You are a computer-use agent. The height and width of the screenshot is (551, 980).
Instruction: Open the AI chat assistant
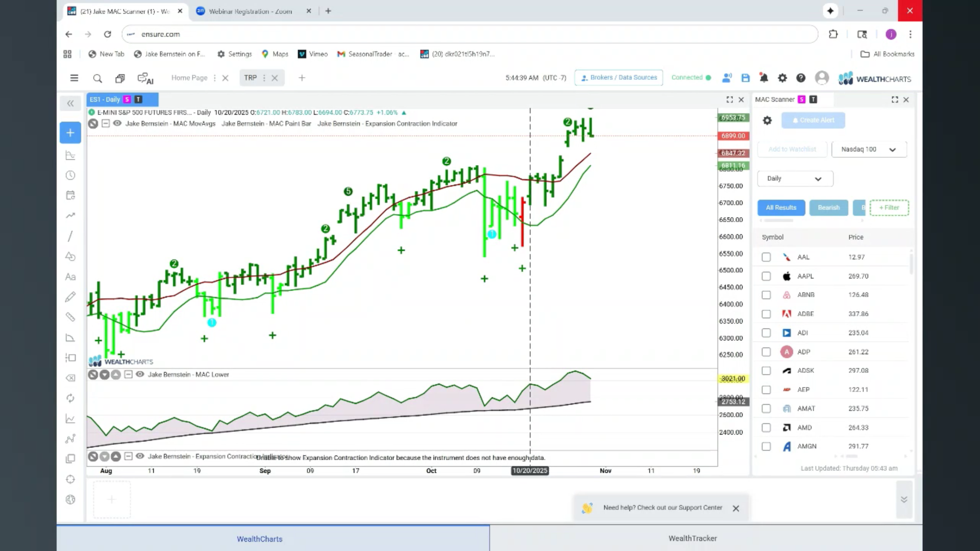coord(145,79)
